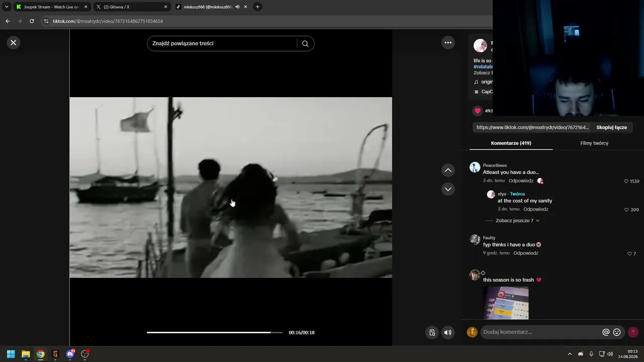The height and width of the screenshot is (362, 644).
Task: Mute the TikTok tab via speaker icon
Action: [237, 7]
